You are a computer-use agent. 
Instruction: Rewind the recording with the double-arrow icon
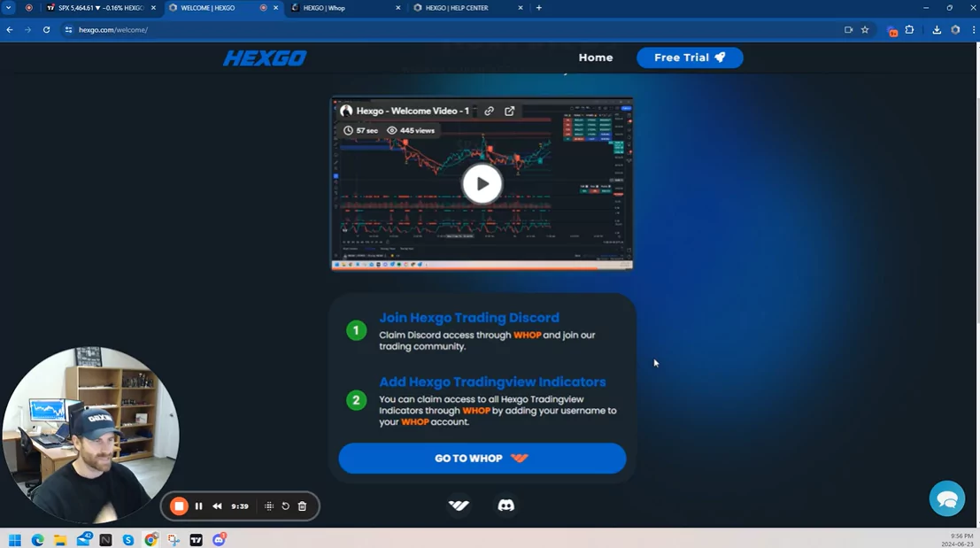click(x=217, y=506)
